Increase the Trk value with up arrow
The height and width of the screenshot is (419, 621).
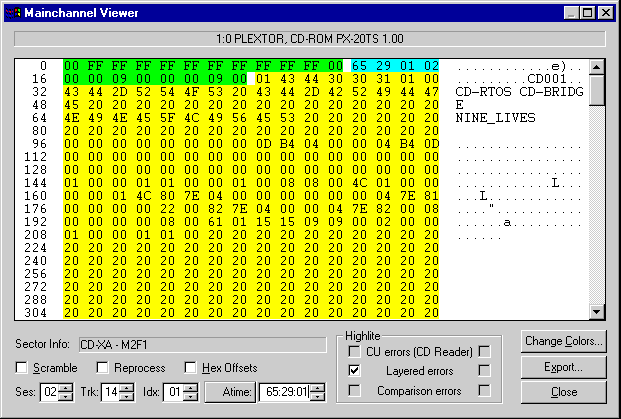click(x=127, y=388)
